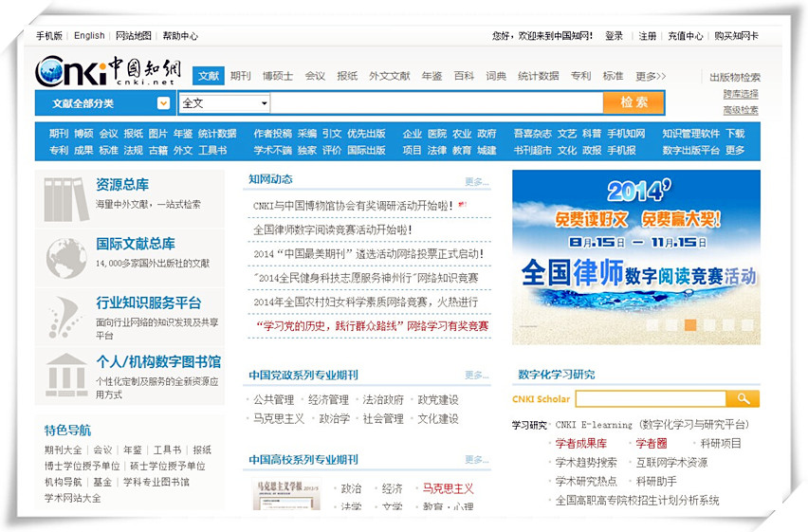Screen dimensions: 808x532
Task: Open 帮助中心 link
Action: point(180,36)
